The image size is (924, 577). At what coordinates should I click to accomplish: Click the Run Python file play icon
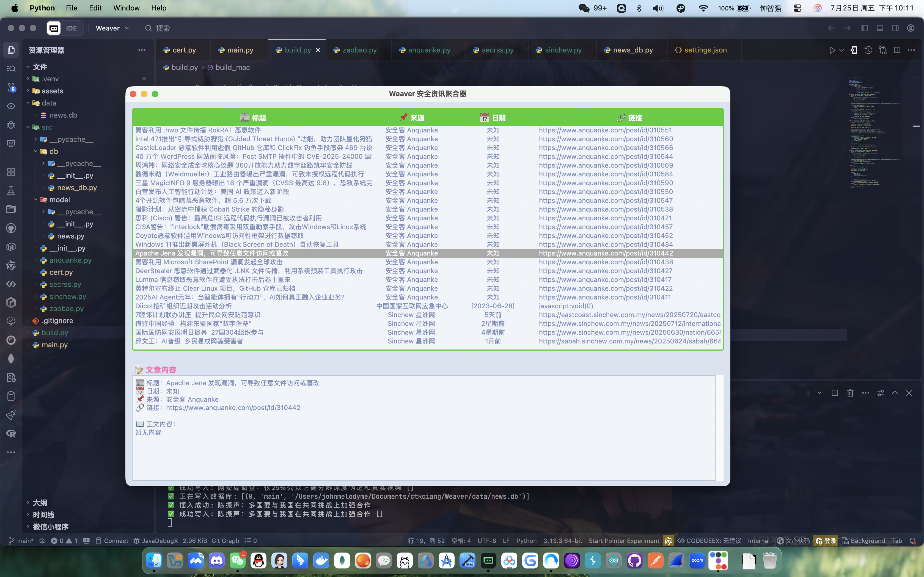click(832, 50)
